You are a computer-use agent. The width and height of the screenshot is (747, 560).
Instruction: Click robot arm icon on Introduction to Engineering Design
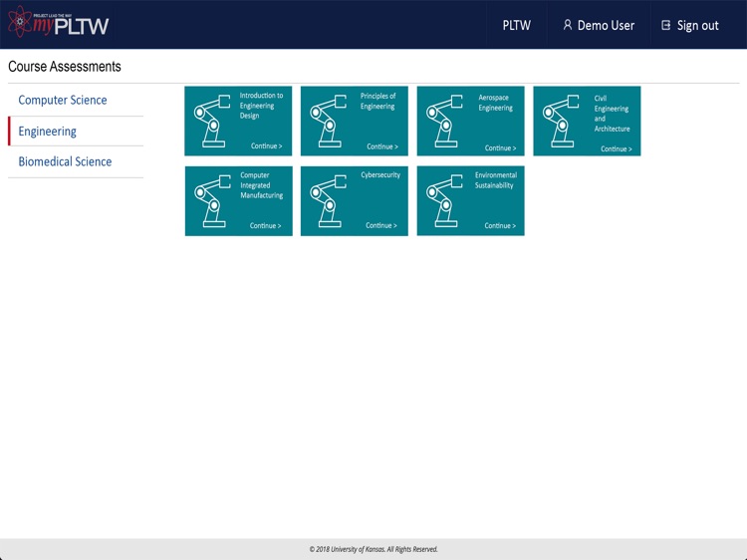(x=212, y=121)
